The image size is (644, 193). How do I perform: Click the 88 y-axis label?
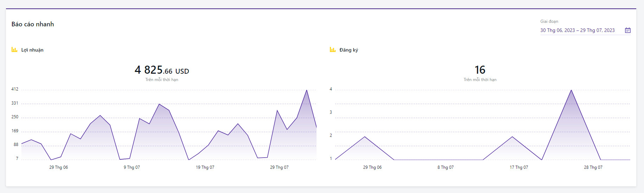pos(16,145)
